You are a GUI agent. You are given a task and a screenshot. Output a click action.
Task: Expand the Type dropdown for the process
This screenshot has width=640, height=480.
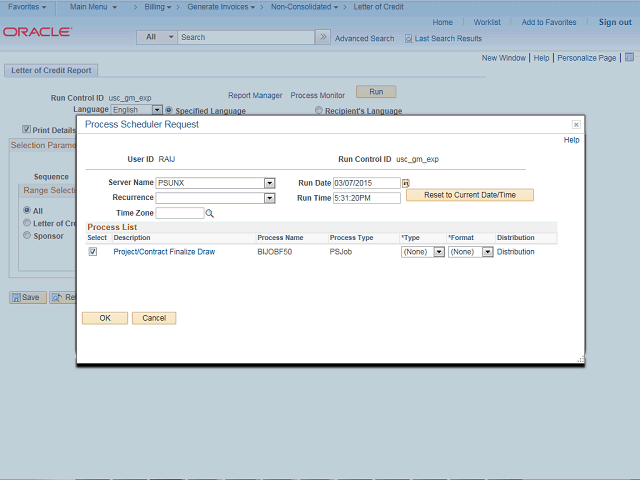[437, 252]
